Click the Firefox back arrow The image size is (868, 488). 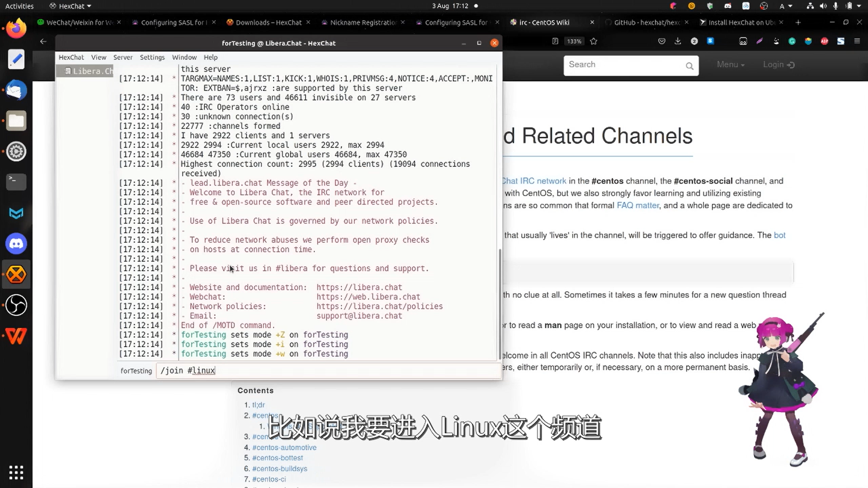coord(43,41)
